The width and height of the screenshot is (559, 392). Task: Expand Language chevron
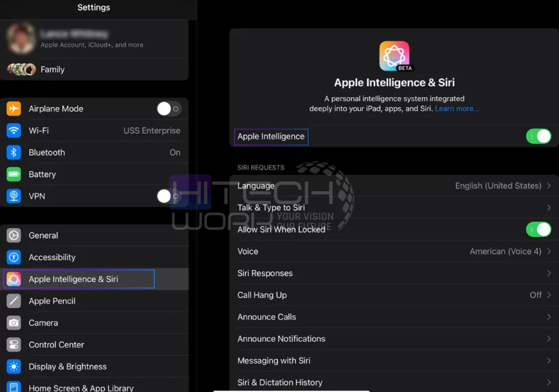pyautogui.click(x=549, y=186)
